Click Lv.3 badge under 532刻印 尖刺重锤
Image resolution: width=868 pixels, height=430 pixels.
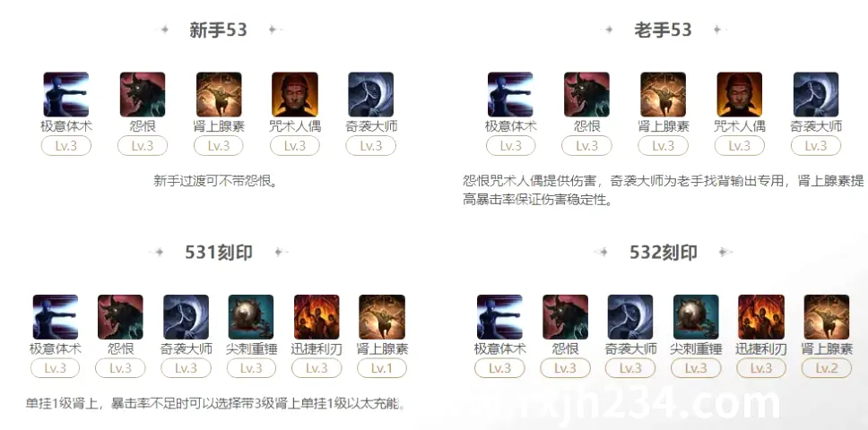pyautogui.click(x=695, y=368)
